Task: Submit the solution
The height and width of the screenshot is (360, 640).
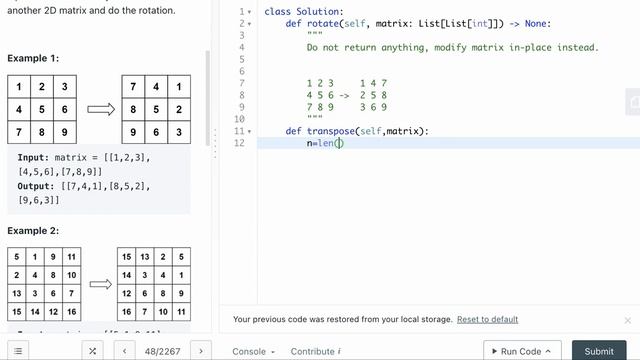Action: click(599, 351)
